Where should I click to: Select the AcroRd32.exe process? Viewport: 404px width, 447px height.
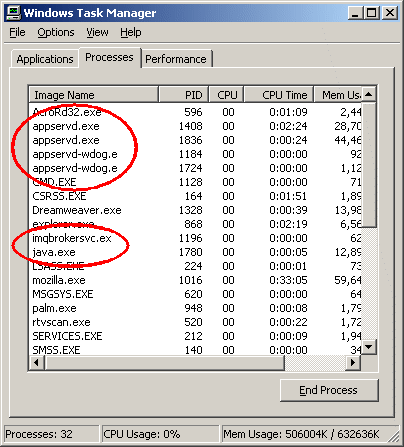point(195,112)
